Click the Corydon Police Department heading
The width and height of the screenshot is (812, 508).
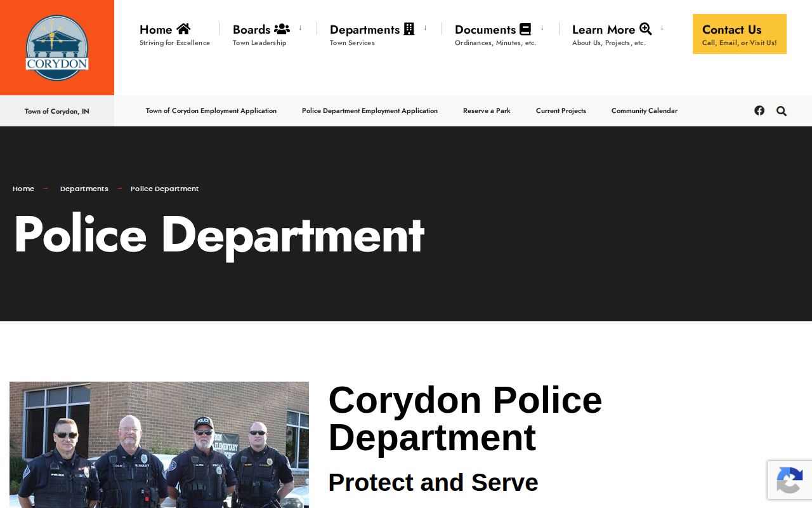(x=465, y=418)
